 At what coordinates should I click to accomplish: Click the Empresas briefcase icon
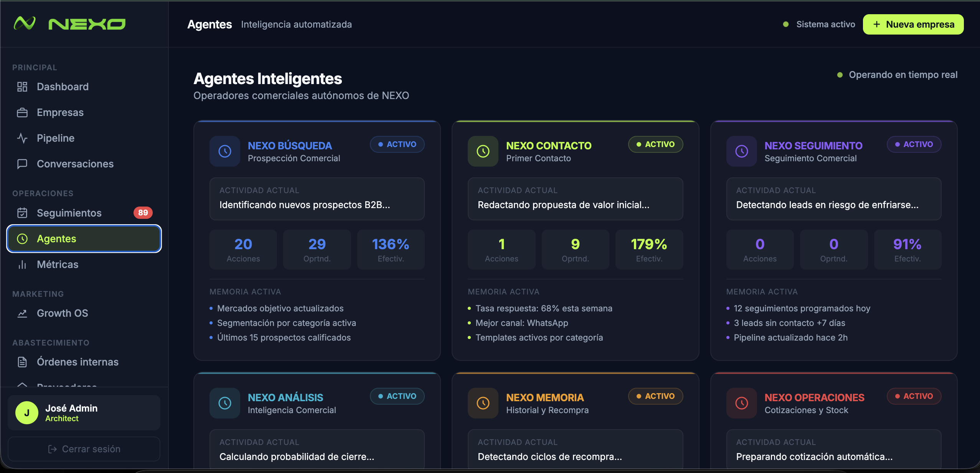click(x=22, y=112)
